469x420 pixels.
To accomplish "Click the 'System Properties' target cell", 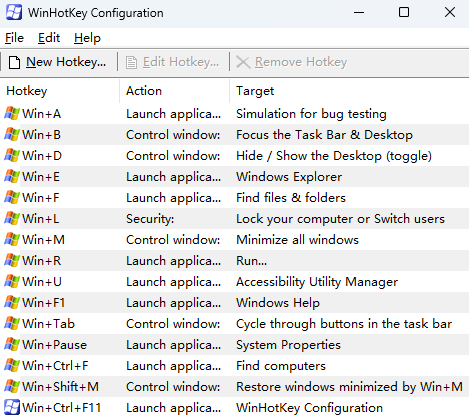I will 288,345.
